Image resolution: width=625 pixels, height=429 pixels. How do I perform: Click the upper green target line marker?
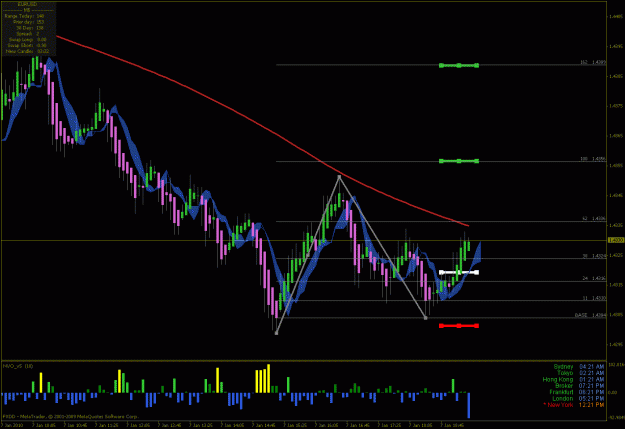click(x=459, y=65)
